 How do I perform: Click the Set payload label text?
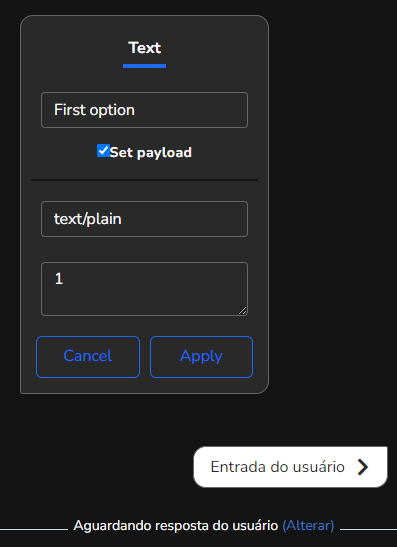point(151,152)
